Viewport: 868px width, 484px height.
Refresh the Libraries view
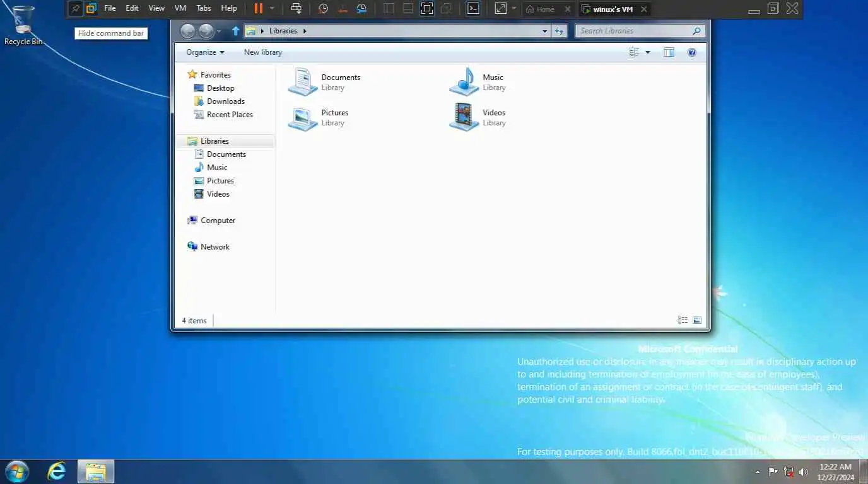coord(559,31)
